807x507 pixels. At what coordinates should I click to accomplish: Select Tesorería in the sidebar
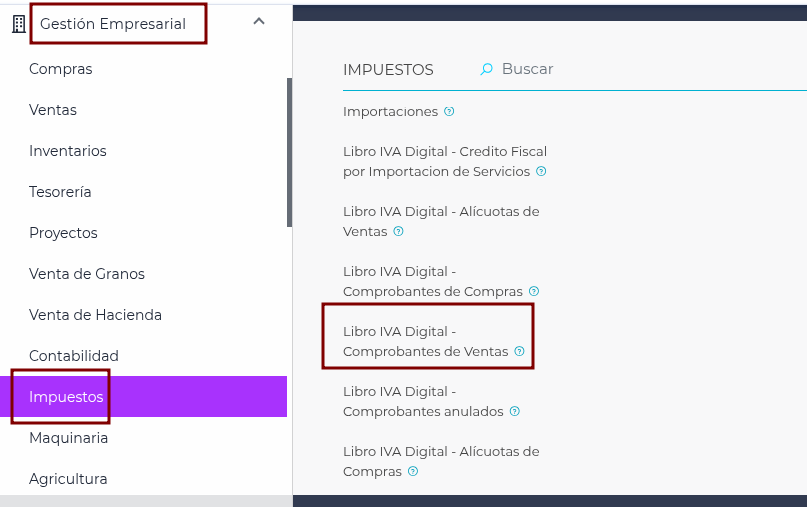(60, 191)
